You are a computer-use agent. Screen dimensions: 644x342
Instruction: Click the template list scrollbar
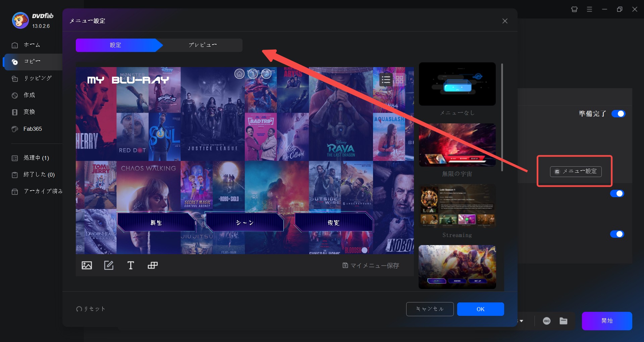pyautogui.click(x=502, y=117)
